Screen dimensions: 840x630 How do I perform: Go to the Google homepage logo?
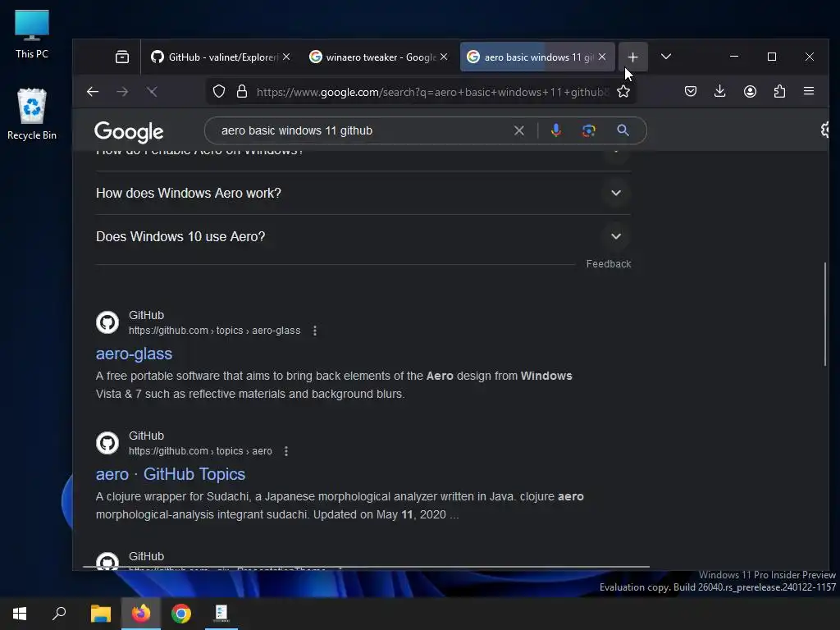(x=129, y=132)
